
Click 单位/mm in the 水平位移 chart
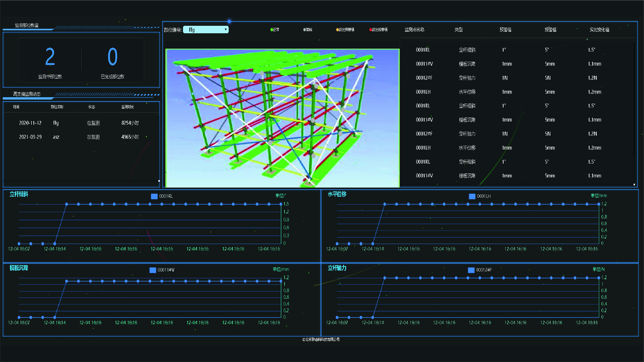pos(599,195)
